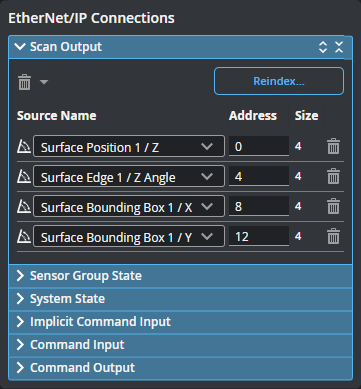Click the address field containing 12
361x389 pixels.
[259, 236]
